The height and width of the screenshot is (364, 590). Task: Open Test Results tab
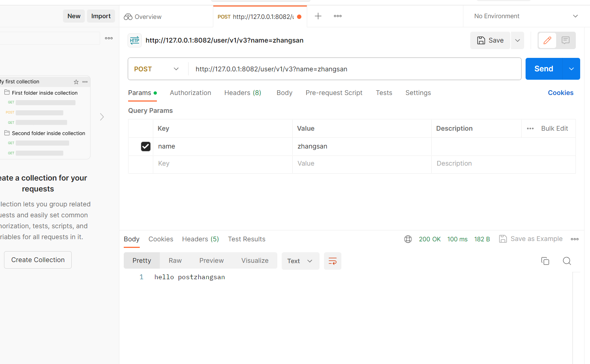(x=247, y=239)
